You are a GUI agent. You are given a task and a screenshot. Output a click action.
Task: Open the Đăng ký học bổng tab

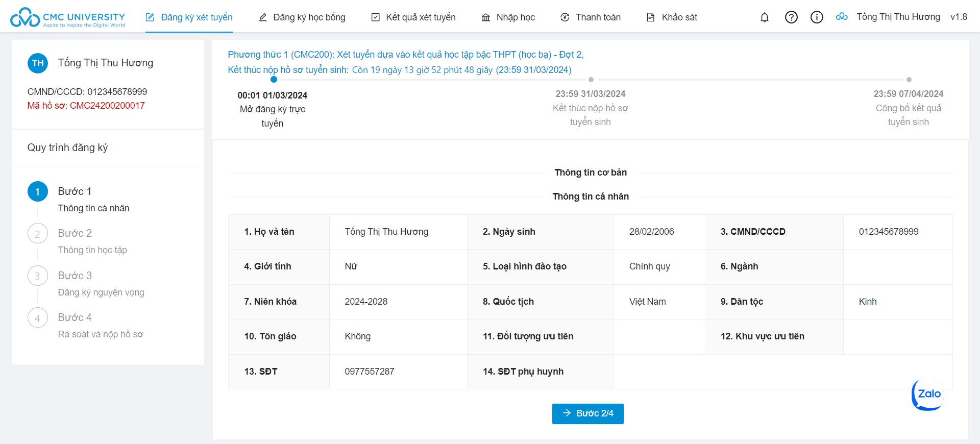click(x=302, y=17)
